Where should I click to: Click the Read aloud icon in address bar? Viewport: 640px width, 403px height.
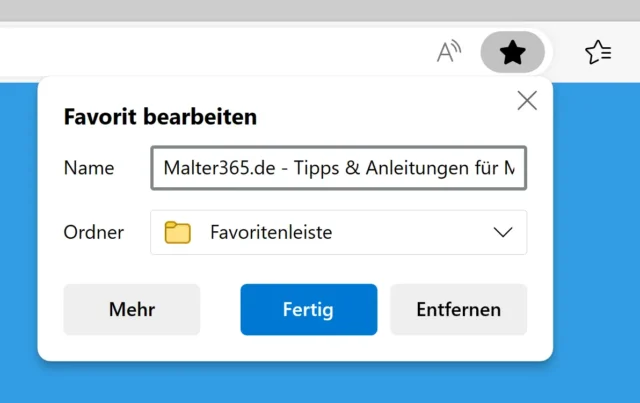(x=450, y=52)
